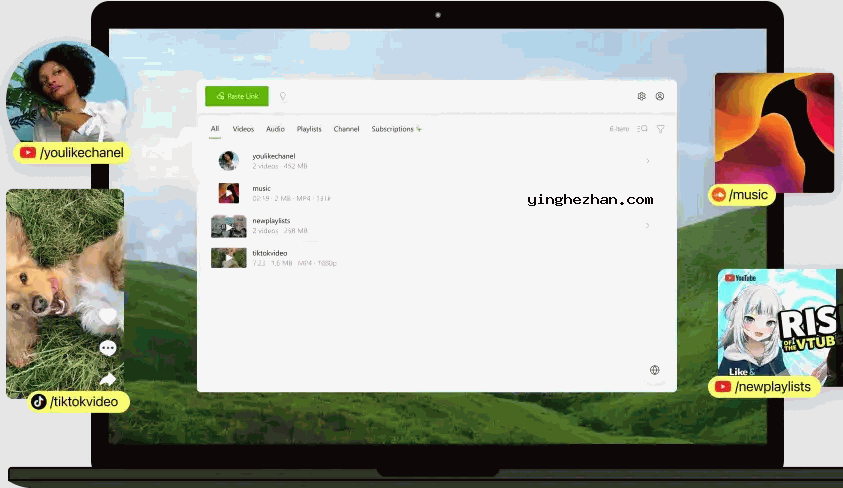Select the newplaylists title text
The image size is (843, 488).
(271, 221)
